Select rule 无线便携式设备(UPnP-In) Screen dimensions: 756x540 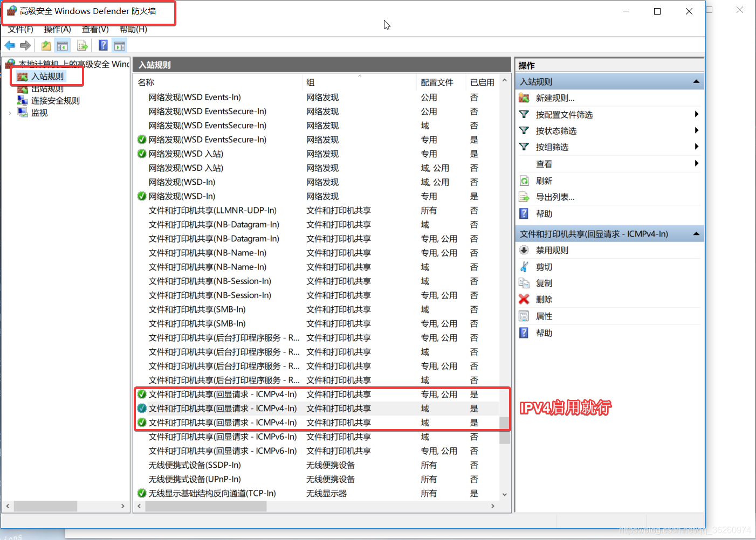pyautogui.click(x=317, y=479)
